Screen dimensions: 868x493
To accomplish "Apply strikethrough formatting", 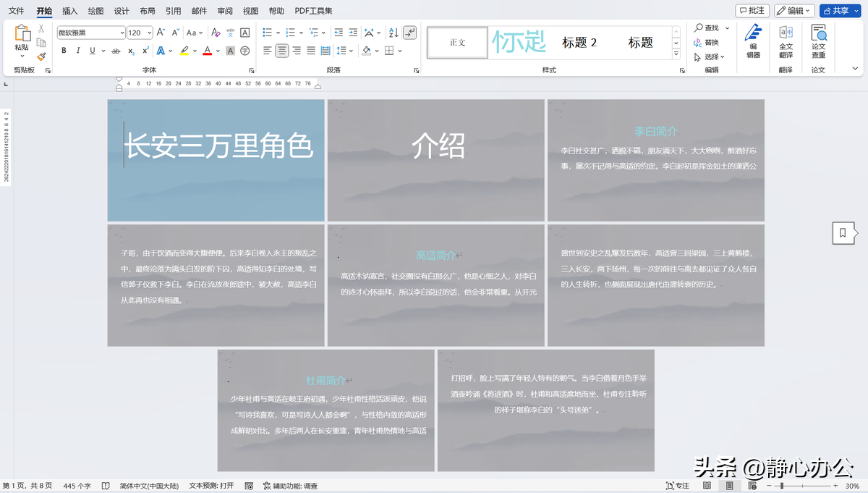I will (x=116, y=51).
